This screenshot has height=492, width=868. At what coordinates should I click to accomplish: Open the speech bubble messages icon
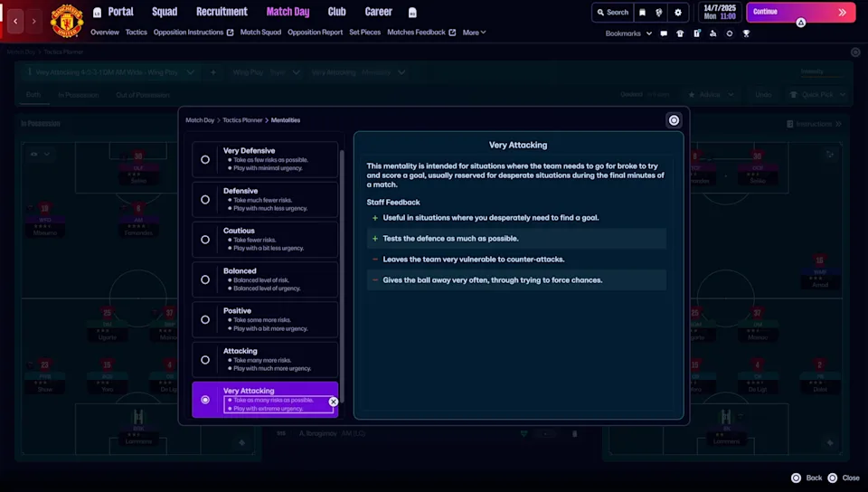(664, 33)
